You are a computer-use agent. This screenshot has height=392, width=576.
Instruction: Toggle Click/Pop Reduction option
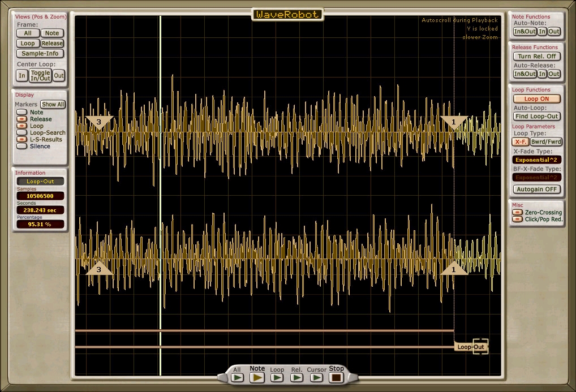click(x=517, y=219)
